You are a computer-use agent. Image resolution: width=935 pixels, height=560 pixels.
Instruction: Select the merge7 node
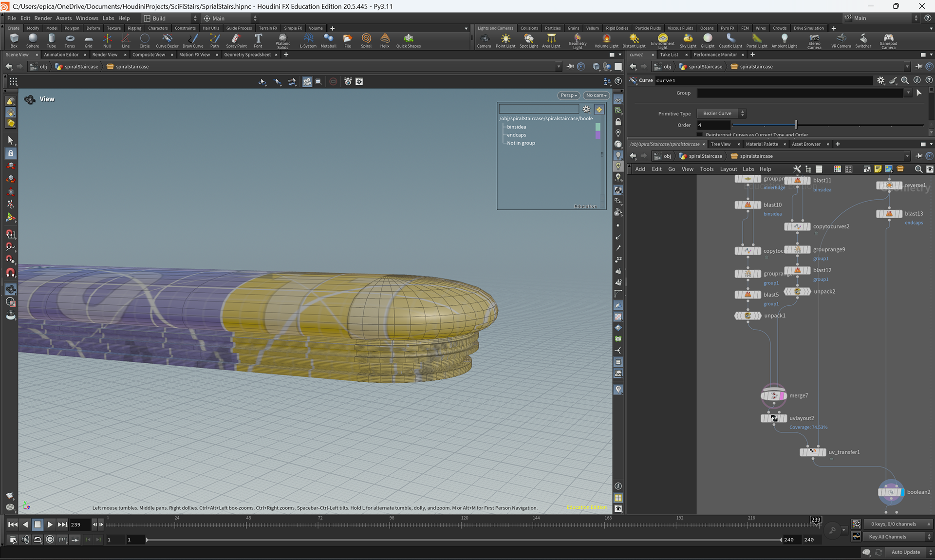[773, 396]
